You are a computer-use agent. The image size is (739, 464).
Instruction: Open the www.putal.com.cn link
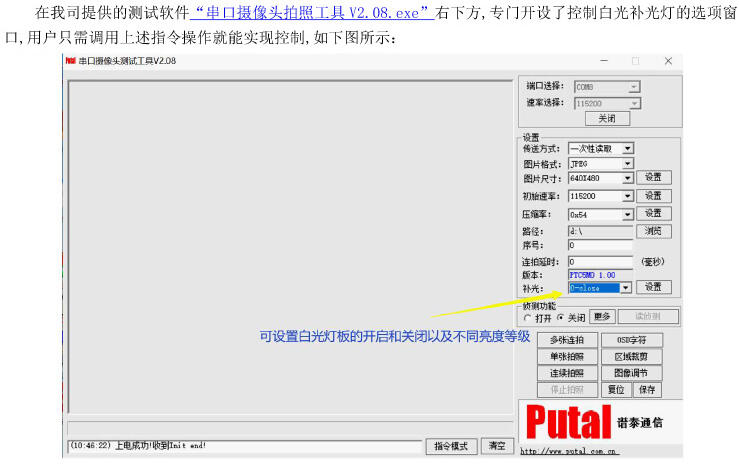[569, 452]
